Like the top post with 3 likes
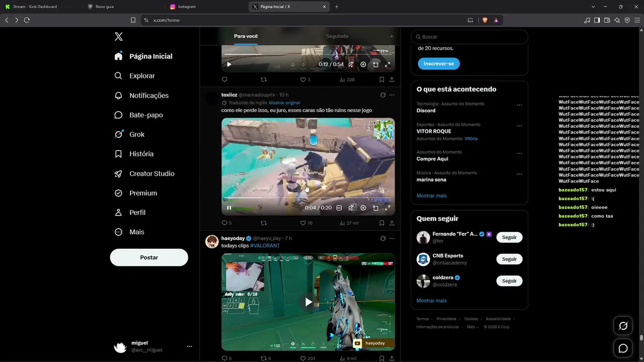 pos(303,79)
